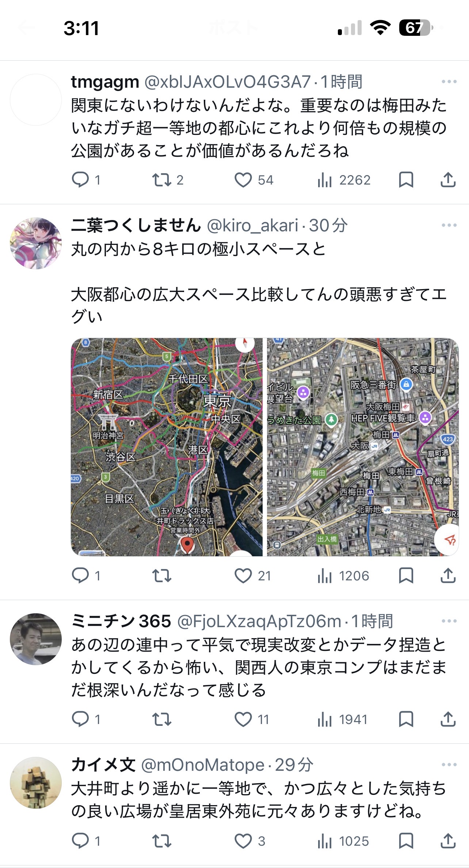Share カイメ文's post
The image size is (469, 868).
pyautogui.click(x=448, y=841)
